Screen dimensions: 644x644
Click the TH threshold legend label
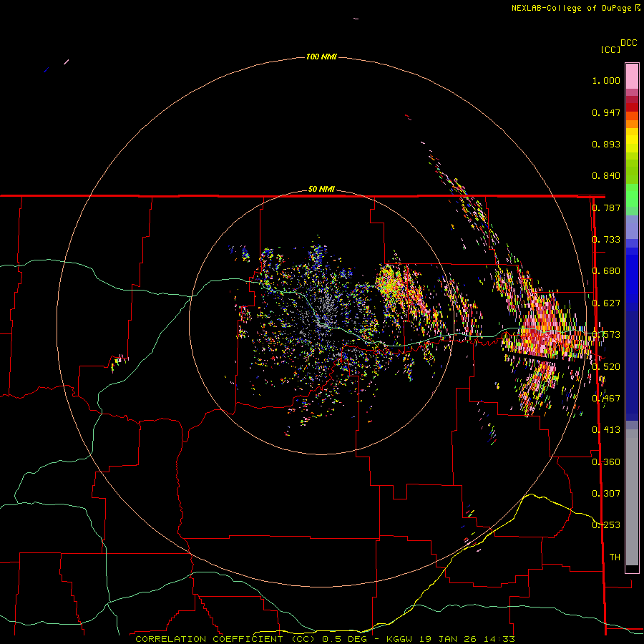(x=615, y=557)
